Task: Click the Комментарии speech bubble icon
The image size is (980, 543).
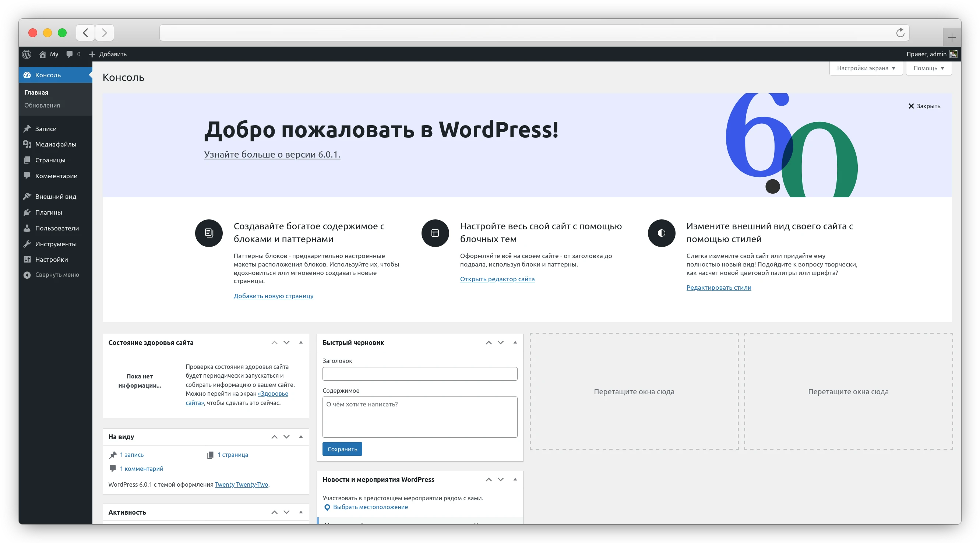Action: 27,176
